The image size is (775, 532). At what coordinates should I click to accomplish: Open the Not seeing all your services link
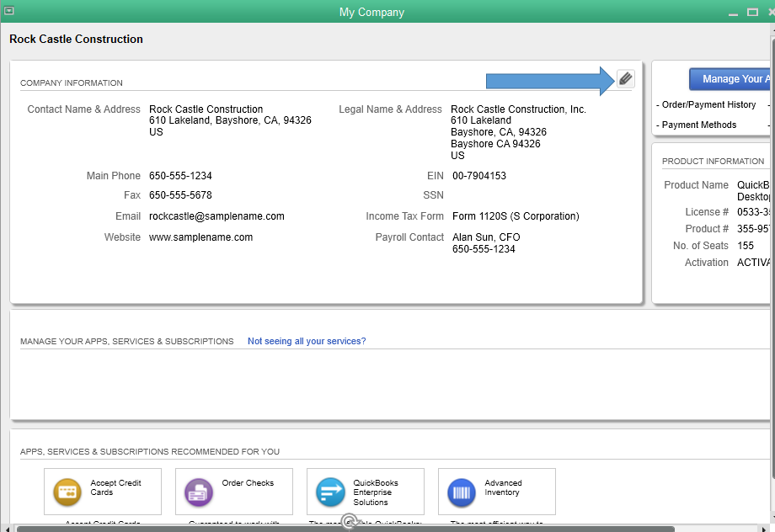point(307,341)
